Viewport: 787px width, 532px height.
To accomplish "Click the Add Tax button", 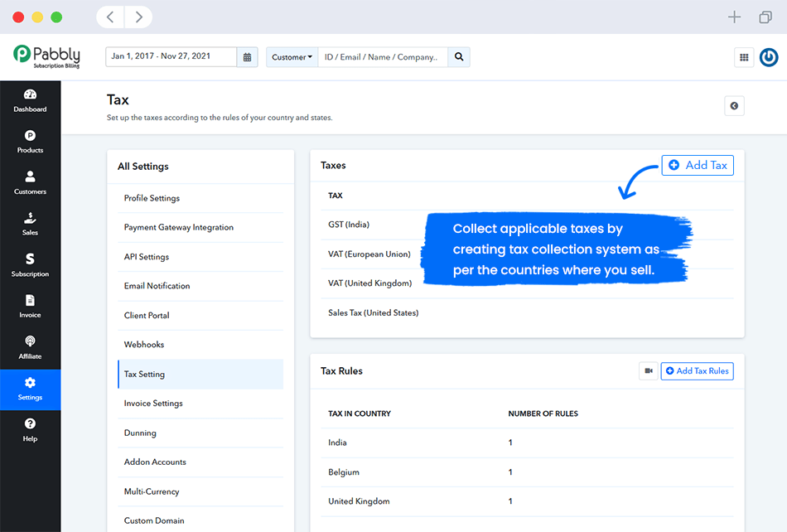I will click(698, 165).
